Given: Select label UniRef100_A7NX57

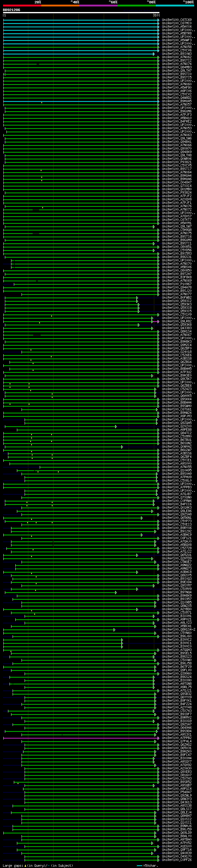Looking at the screenshot, I should [x=177, y=104].
